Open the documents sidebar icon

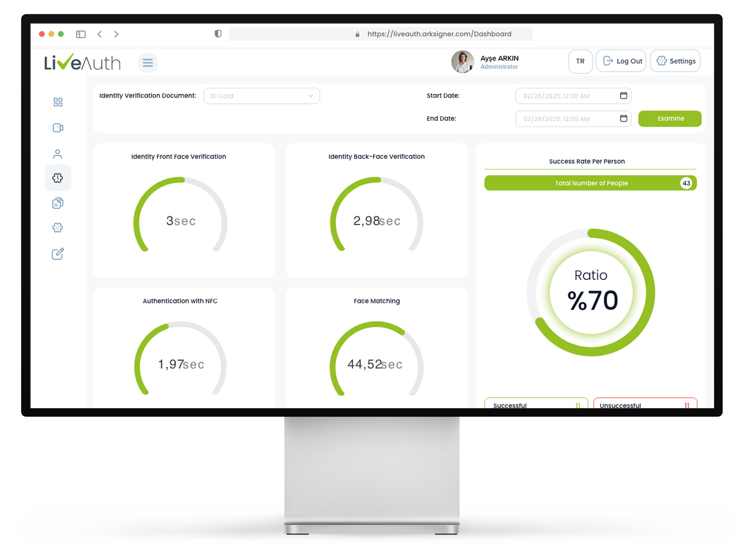pos(58,203)
